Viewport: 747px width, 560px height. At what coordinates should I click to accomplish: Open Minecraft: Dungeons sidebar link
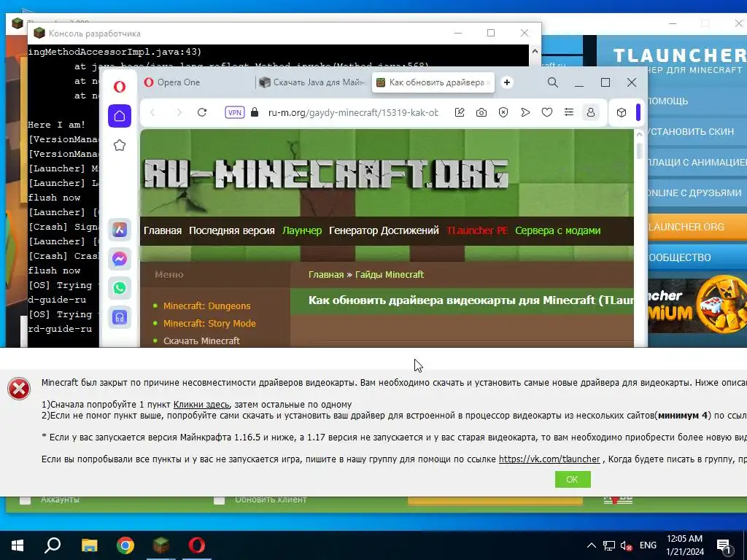[206, 306]
